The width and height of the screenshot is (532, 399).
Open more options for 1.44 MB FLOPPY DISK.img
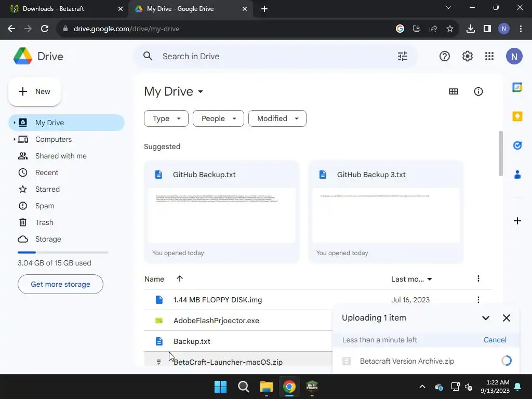(478, 300)
